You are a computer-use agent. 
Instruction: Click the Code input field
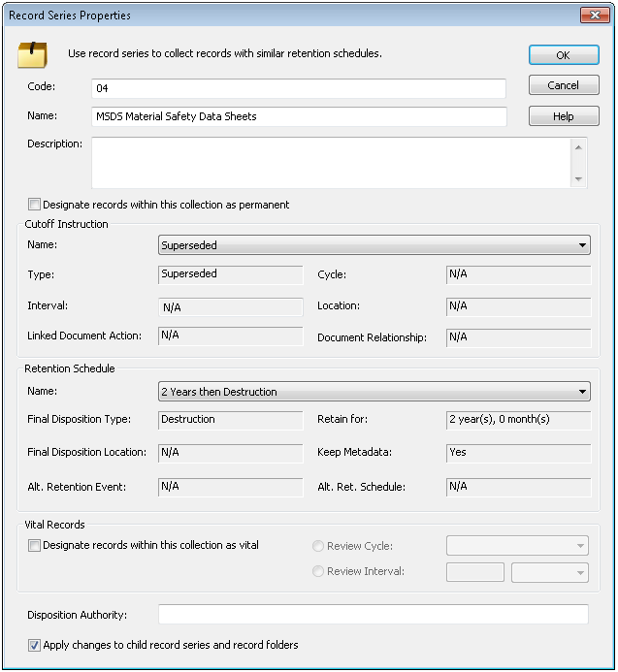(x=299, y=88)
